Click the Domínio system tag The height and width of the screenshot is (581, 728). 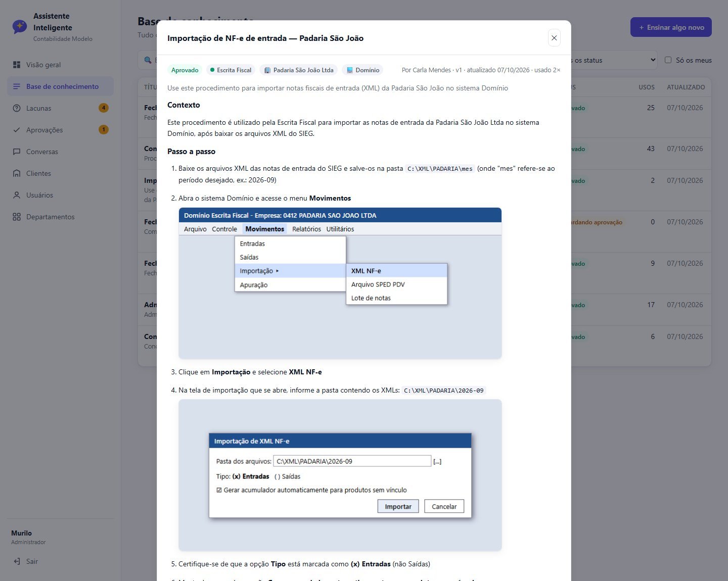pos(362,70)
